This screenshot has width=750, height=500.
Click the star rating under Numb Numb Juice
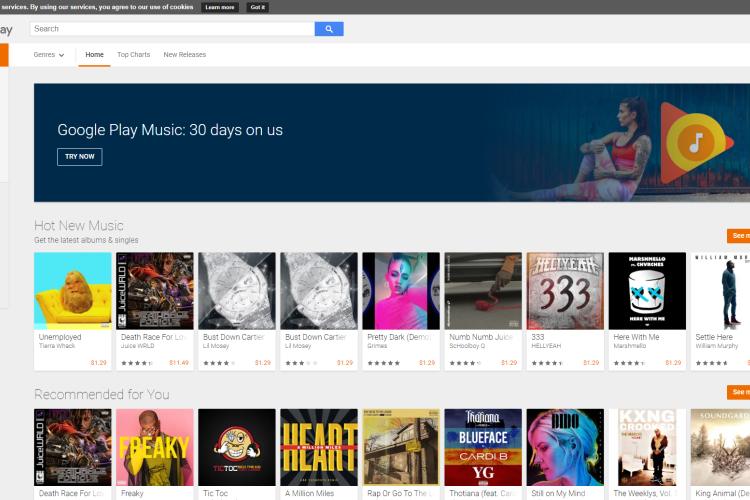(x=465, y=363)
